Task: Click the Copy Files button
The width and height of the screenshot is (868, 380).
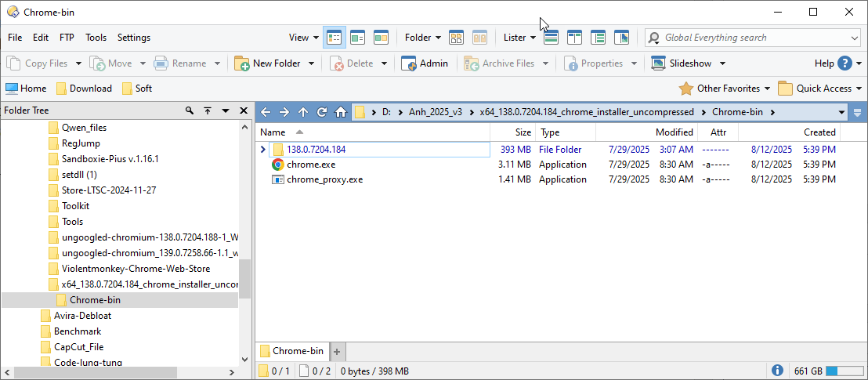Action: [x=38, y=63]
